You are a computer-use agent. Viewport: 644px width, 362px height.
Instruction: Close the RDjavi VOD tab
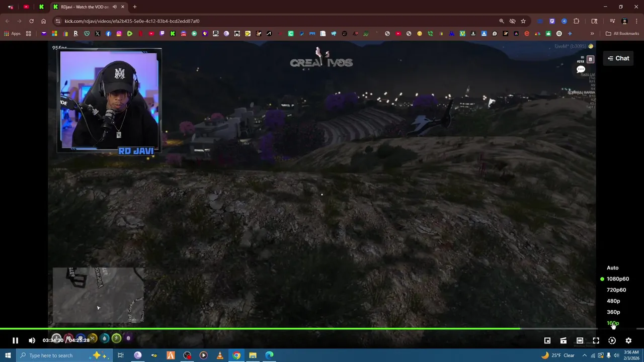pos(122,7)
